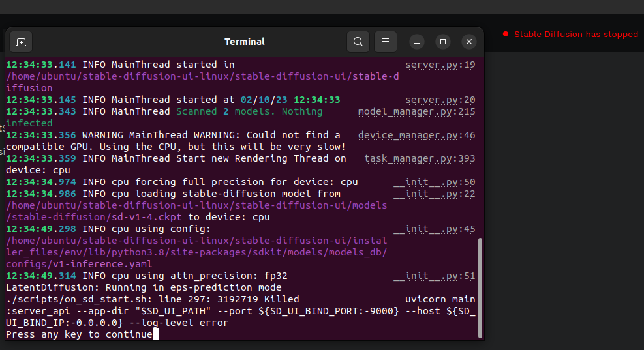Viewport: 644px width, 350px height.
Task: Maximize the Terminal window
Action: 443,42
